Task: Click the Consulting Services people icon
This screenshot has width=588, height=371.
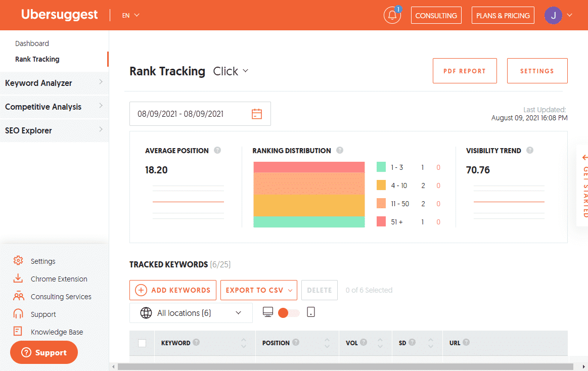Action: click(18, 296)
